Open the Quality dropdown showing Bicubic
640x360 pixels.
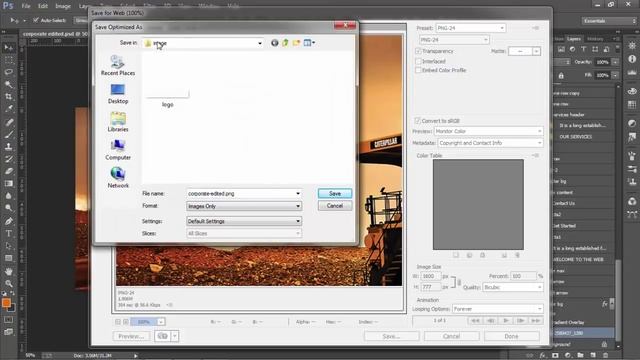pos(513,287)
